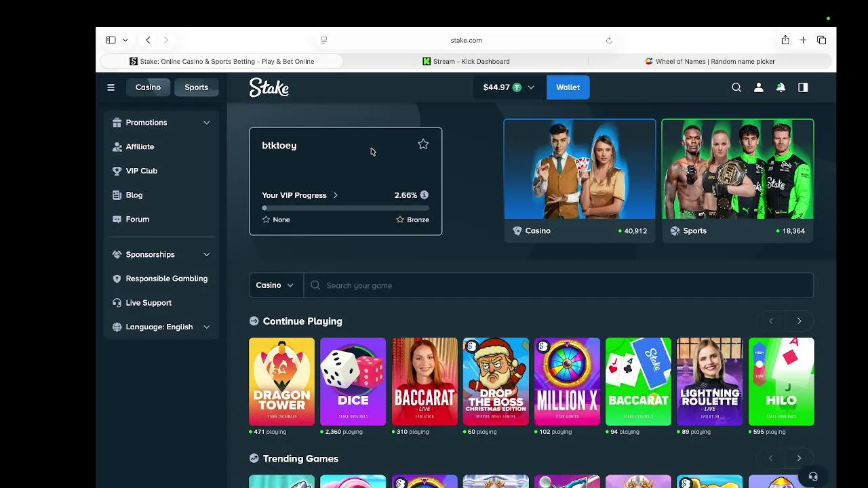Open the floating support chat headset button
Viewport: 868px width, 488px height.
point(813,476)
